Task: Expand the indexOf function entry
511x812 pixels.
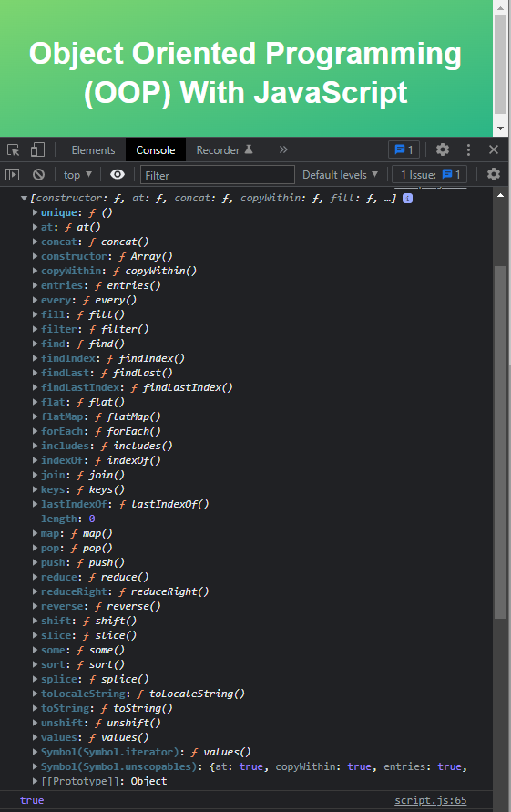Action: [35, 460]
